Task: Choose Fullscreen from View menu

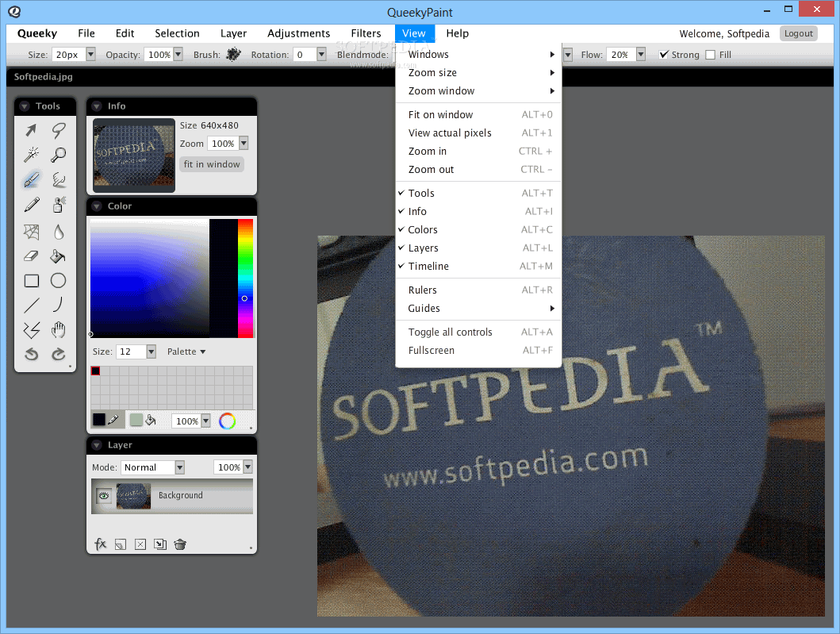Action: click(x=478, y=350)
